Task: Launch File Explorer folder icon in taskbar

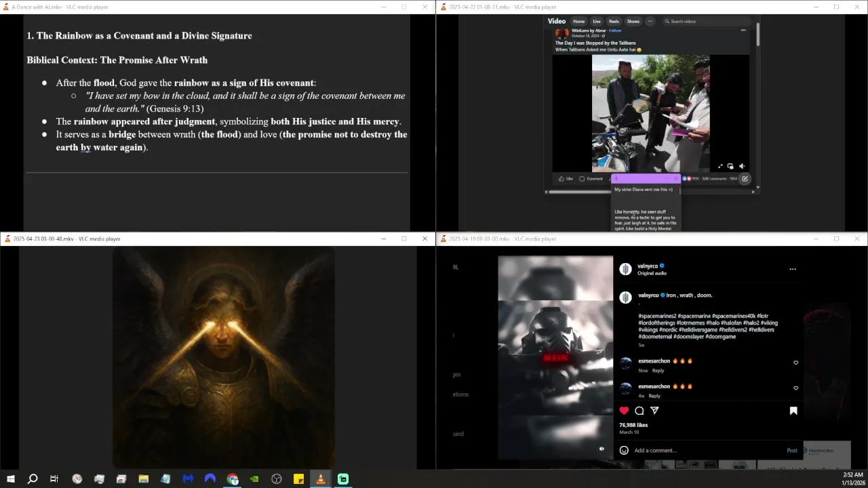Action: click(144, 479)
